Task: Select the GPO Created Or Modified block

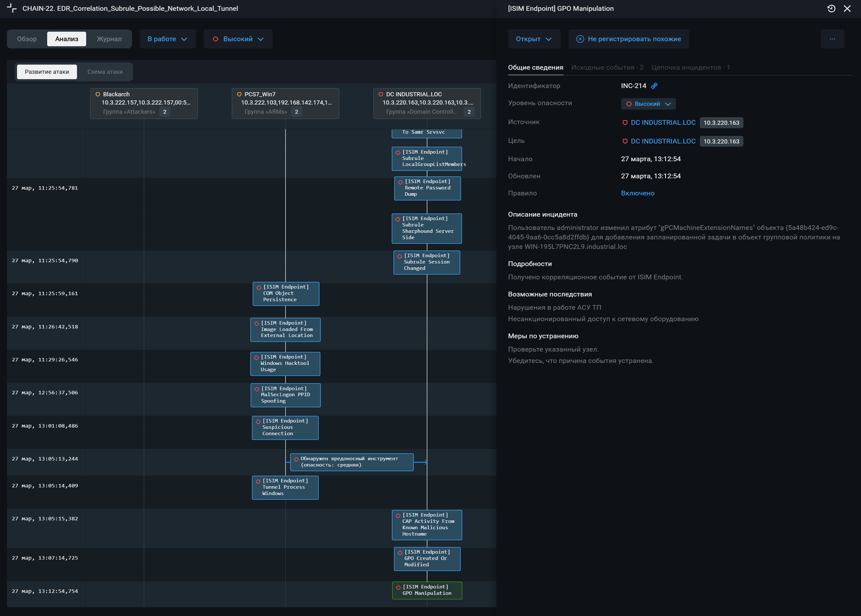Action: click(x=427, y=559)
